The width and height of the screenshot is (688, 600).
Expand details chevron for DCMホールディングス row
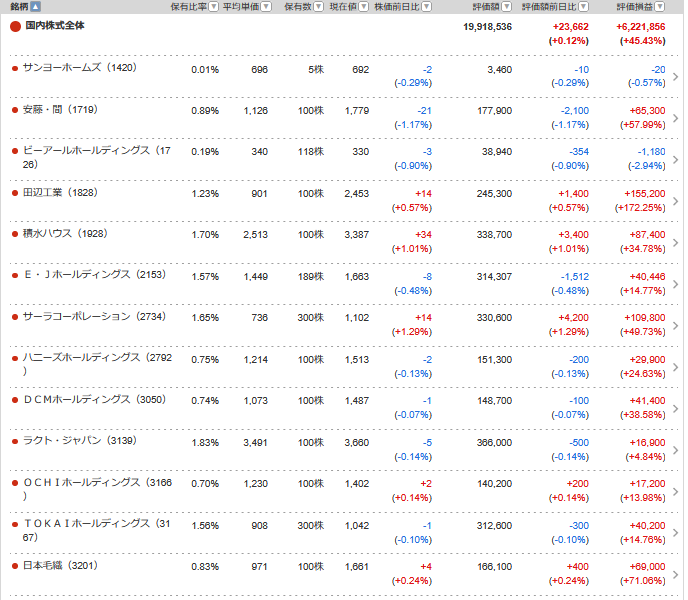coord(676,408)
